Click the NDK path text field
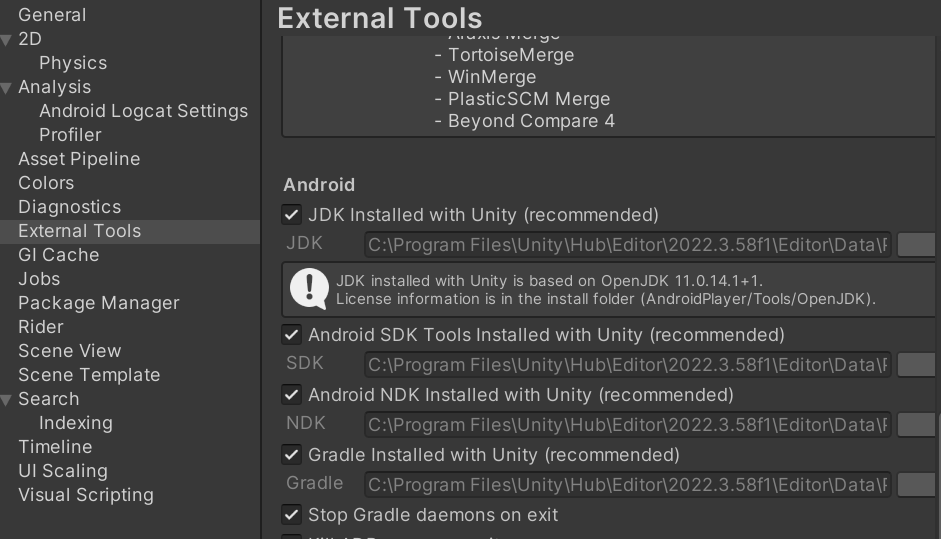Image resolution: width=941 pixels, height=539 pixels. click(x=627, y=425)
